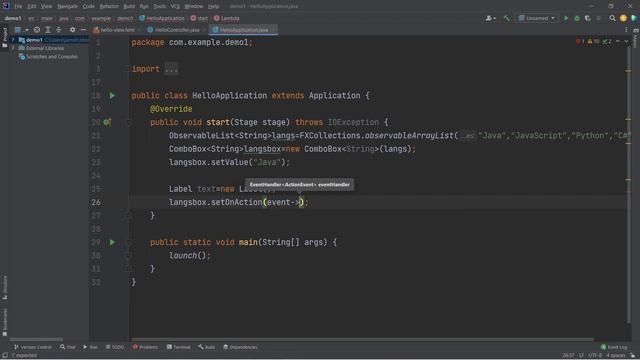Open Project panel settings gear icon
Image resolution: width=640 pixels, height=360 pixels.
click(x=72, y=30)
